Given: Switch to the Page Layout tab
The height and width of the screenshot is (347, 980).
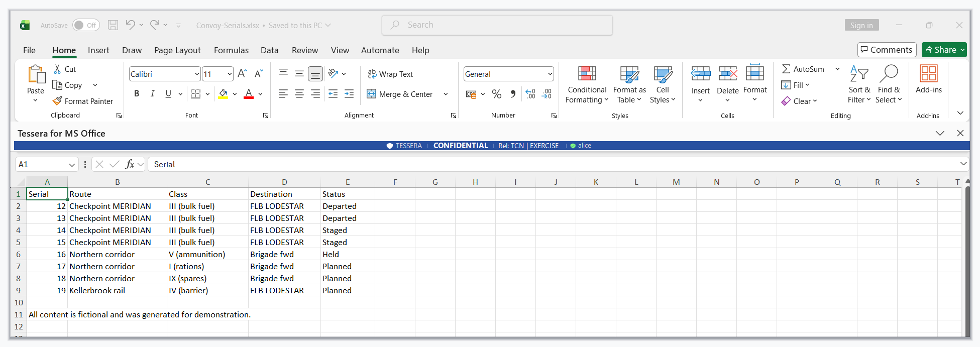Looking at the screenshot, I should pos(177,50).
